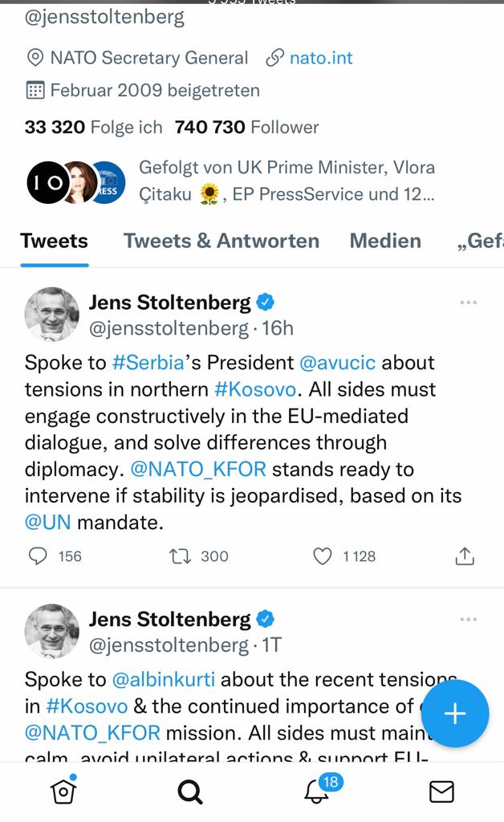
Task: Open more options on the 1T tweet
Action: (x=468, y=619)
